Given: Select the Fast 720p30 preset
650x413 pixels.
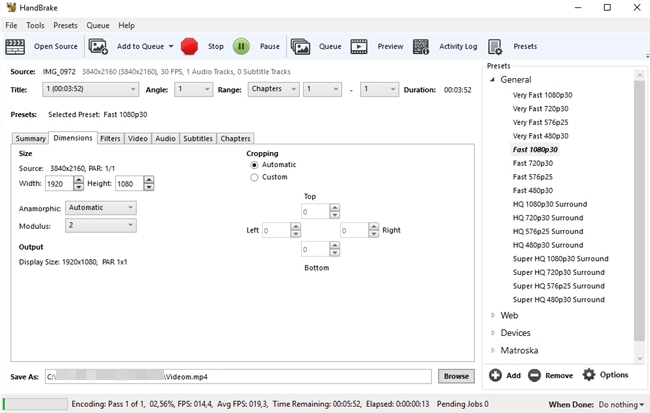Looking at the screenshot, I should pyautogui.click(x=533, y=163).
